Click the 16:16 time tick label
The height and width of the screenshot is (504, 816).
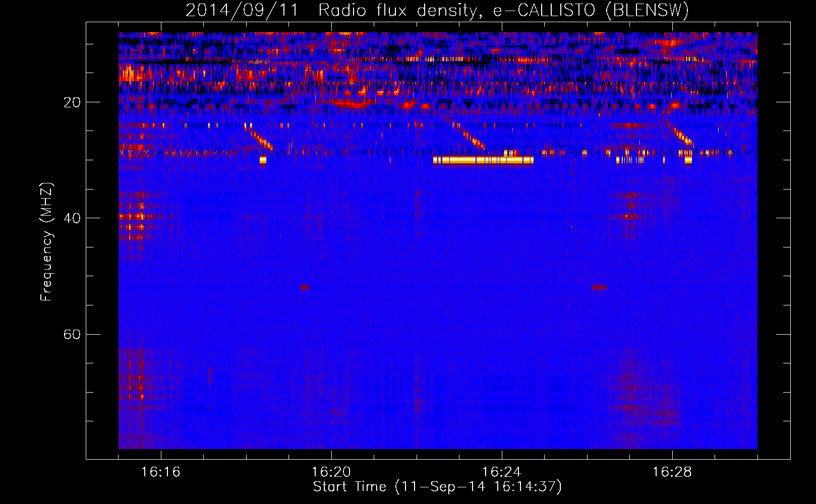(x=160, y=472)
